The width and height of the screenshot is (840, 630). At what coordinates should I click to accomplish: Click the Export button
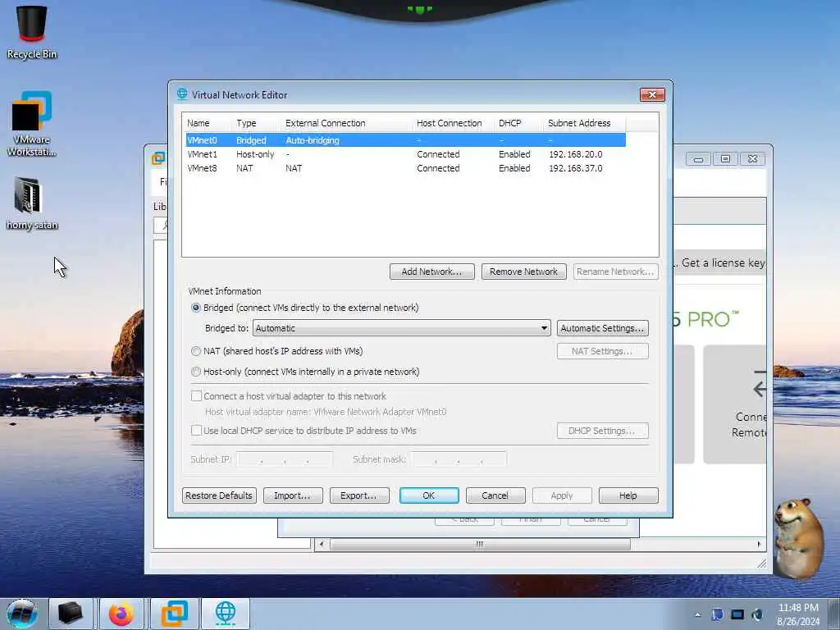359,495
